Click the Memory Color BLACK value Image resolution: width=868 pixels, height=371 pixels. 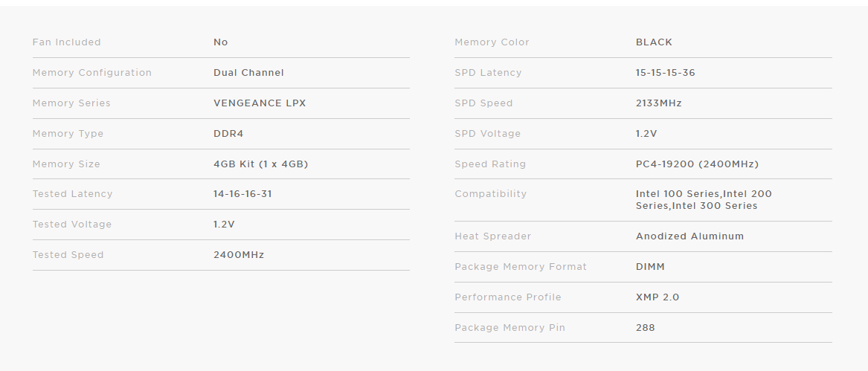654,42
